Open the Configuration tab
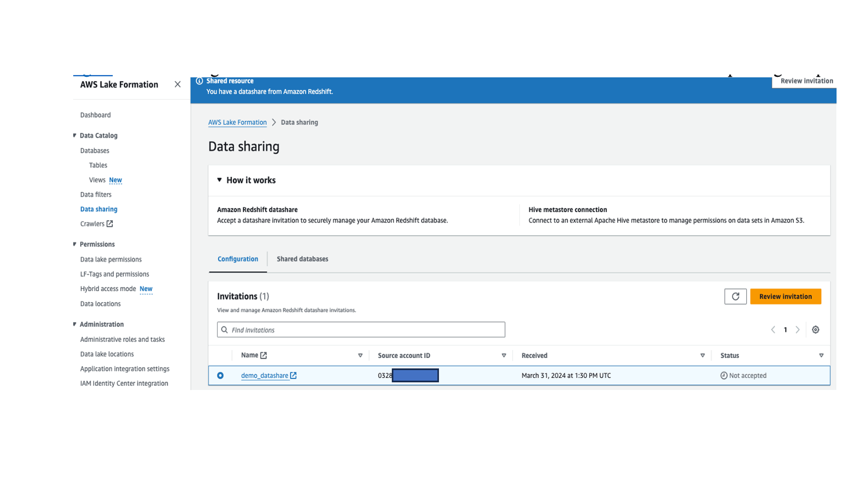 (238, 259)
